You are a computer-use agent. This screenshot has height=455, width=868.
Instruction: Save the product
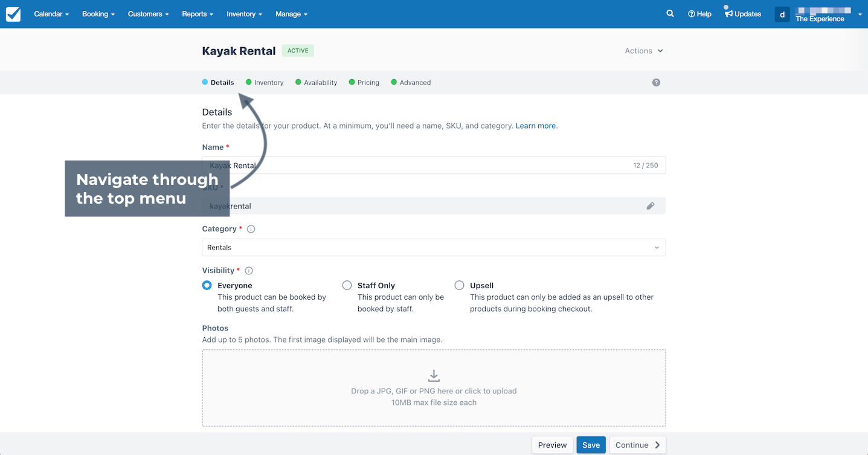[x=591, y=445]
